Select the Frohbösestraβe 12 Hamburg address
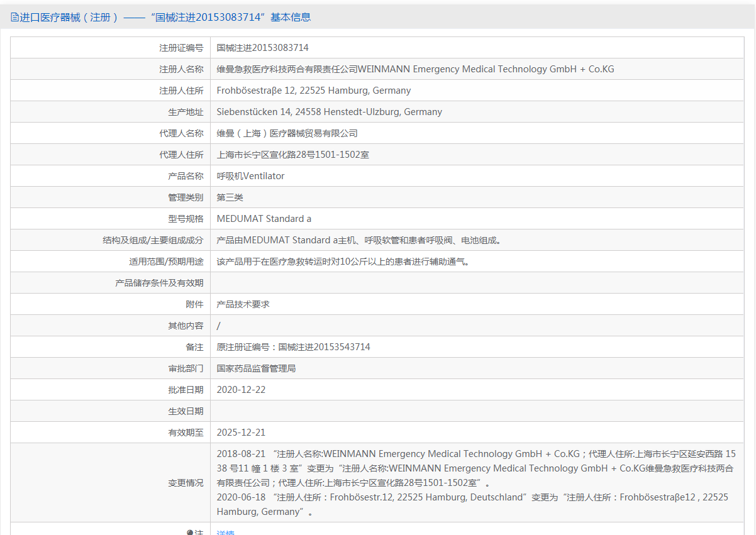Viewport: 756px width, 535px height. (314, 91)
